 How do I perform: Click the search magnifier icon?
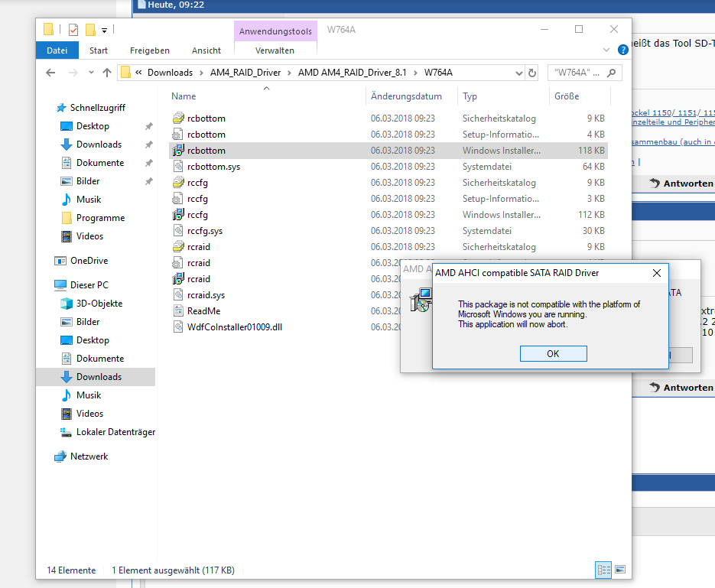(612, 73)
